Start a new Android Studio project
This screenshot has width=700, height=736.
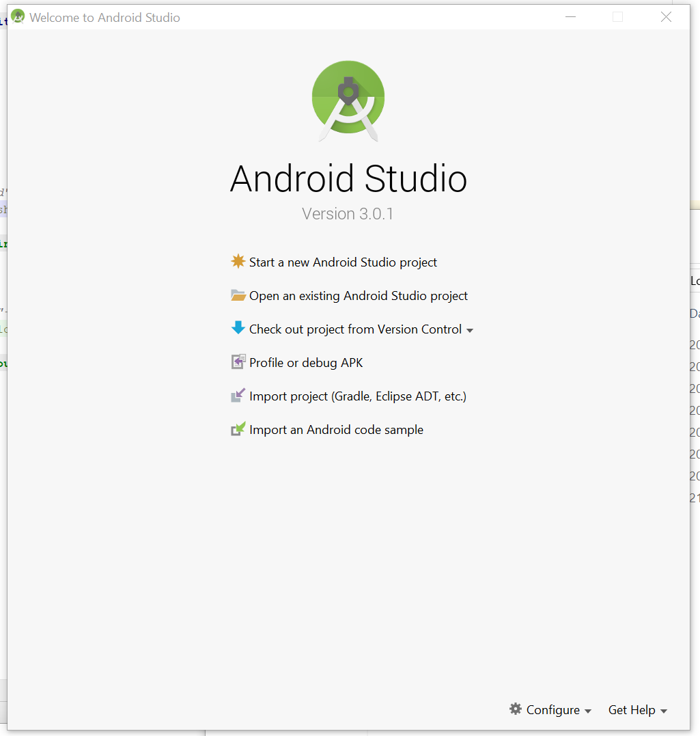[x=343, y=262]
